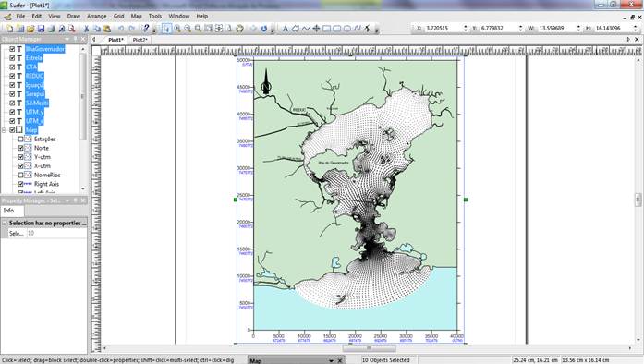
Task: Open the bottom Map panel dropdown arrow
Action: (331, 360)
